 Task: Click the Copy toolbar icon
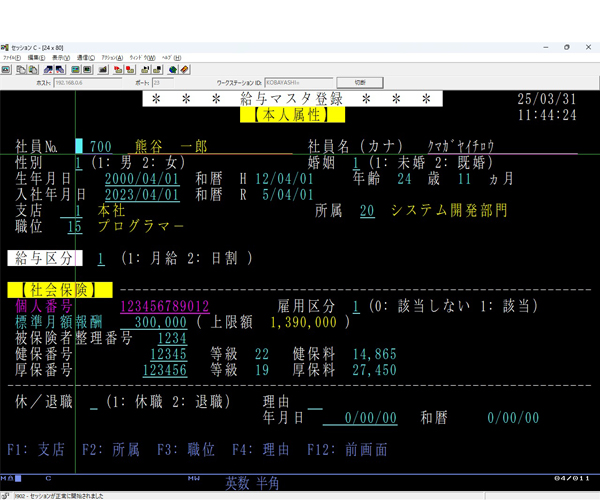pyautogui.click(x=19, y=69)
